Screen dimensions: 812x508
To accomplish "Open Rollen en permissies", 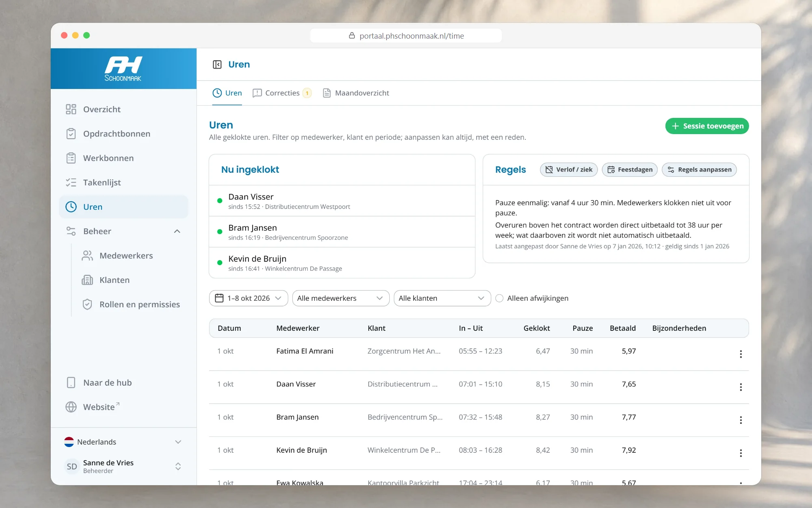I will coord(132,304).
